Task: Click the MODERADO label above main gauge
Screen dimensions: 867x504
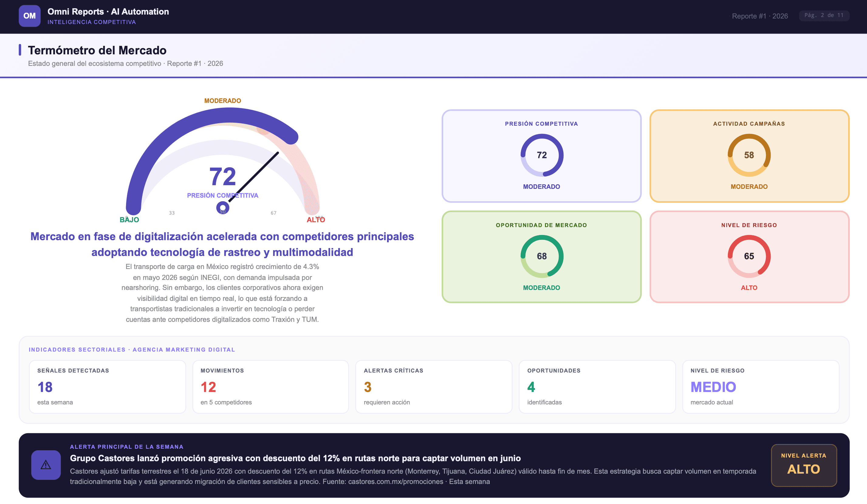Action: pyautogui.click(x=223, y=101)
